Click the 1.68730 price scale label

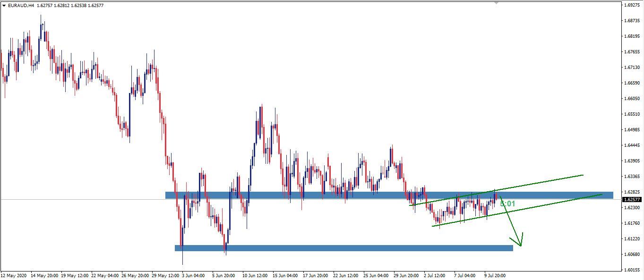tap(632, 21)
